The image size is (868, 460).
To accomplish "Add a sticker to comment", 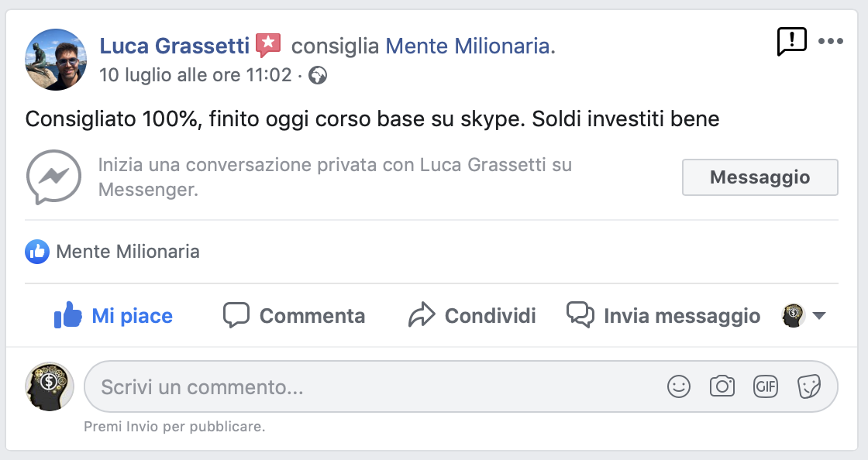I will [x=808, y=386].
